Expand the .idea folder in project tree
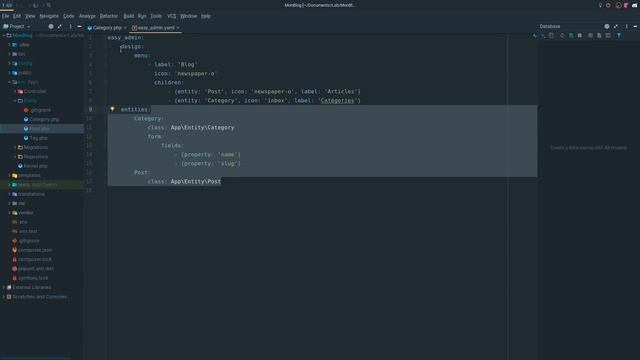Screen dimensions: 640x360 9,44
